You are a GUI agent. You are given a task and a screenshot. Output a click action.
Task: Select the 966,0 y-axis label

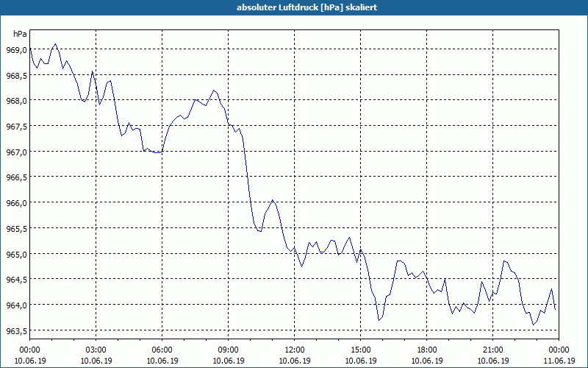click(17, 203)
